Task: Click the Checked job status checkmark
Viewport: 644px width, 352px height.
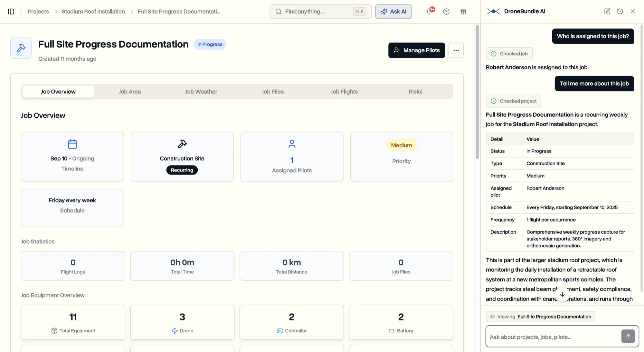Action: (494, 54)
